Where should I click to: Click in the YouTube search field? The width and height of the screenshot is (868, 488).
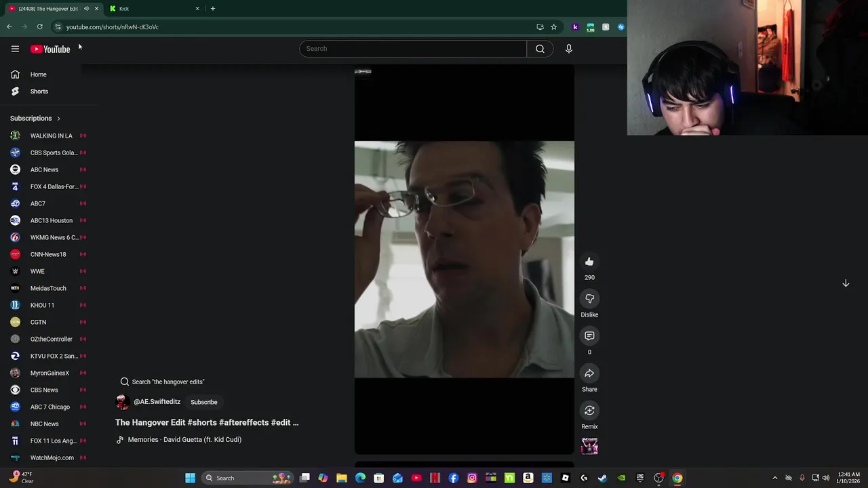click(413, 49)
